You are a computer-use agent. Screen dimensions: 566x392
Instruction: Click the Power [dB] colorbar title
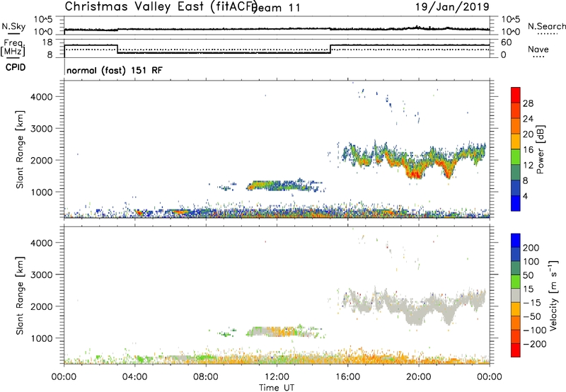(x=540, y=149)
